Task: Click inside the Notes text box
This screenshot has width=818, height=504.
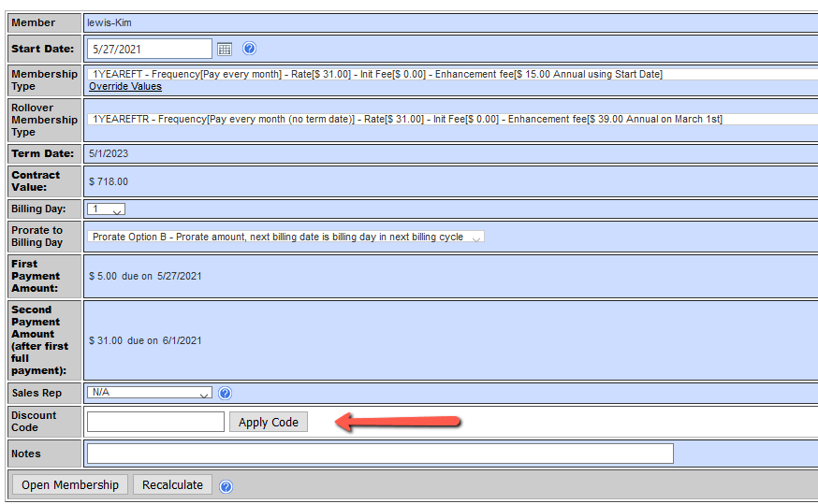Action: 379,454
